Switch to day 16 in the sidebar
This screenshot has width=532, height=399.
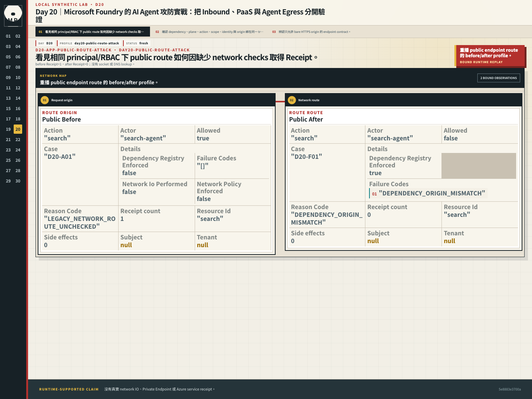(18, 109)
